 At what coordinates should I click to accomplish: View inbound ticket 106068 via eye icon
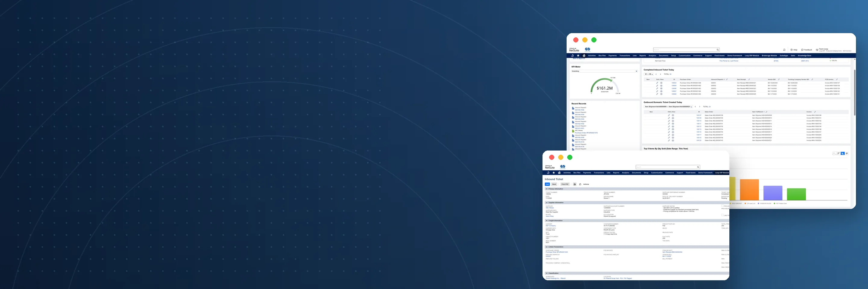click(662, 94)
